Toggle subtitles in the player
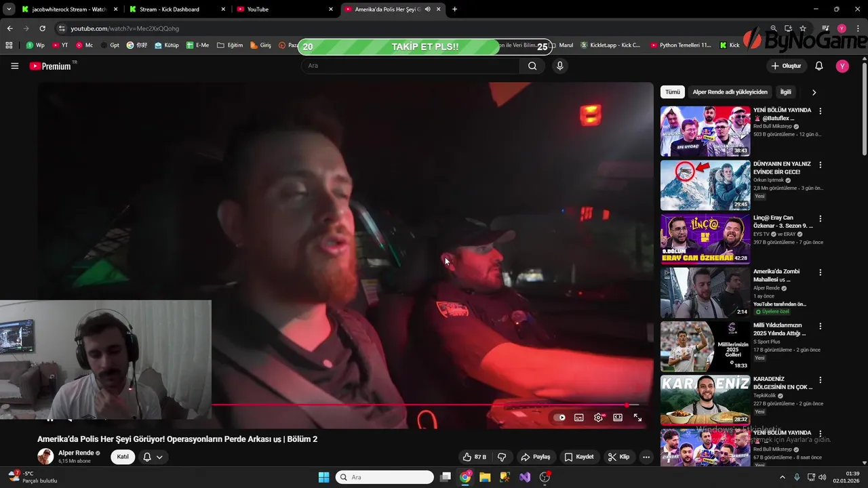868x488 pixels. pyautogui.click(x=578, y=418)
